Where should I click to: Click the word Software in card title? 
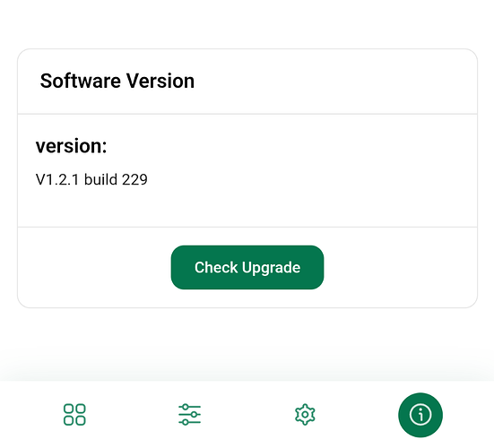[x=81, y=81]
